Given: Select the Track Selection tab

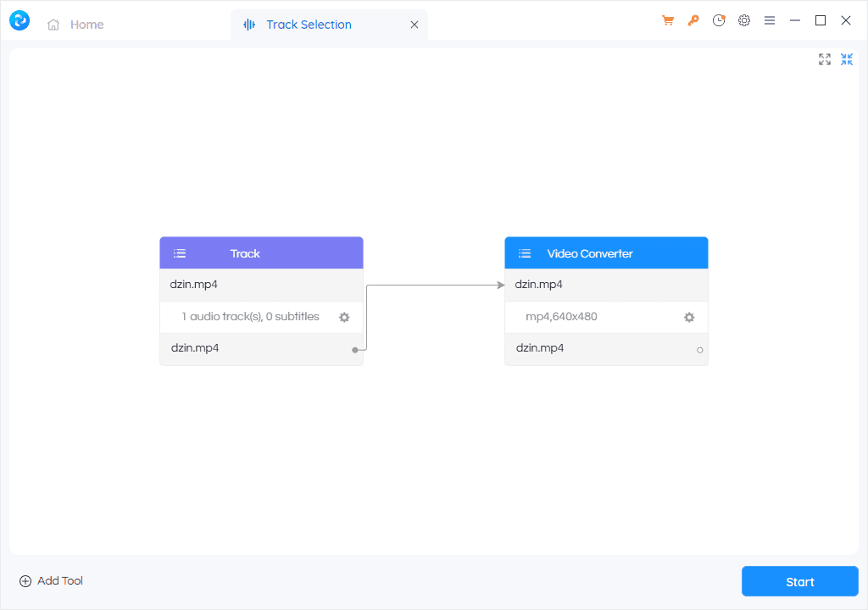Looking at the screenshot, I should 309,25.
